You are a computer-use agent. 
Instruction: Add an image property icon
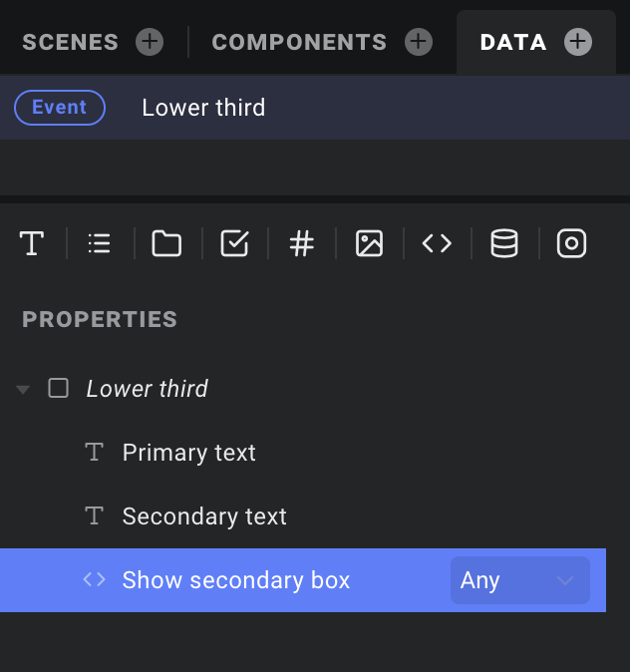369,243
